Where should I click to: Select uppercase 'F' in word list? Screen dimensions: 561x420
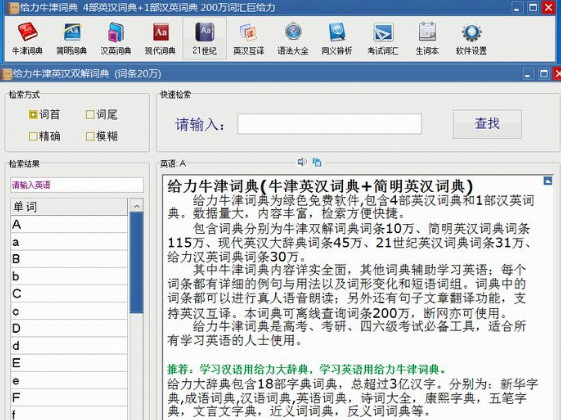click(x=69, y=398)
